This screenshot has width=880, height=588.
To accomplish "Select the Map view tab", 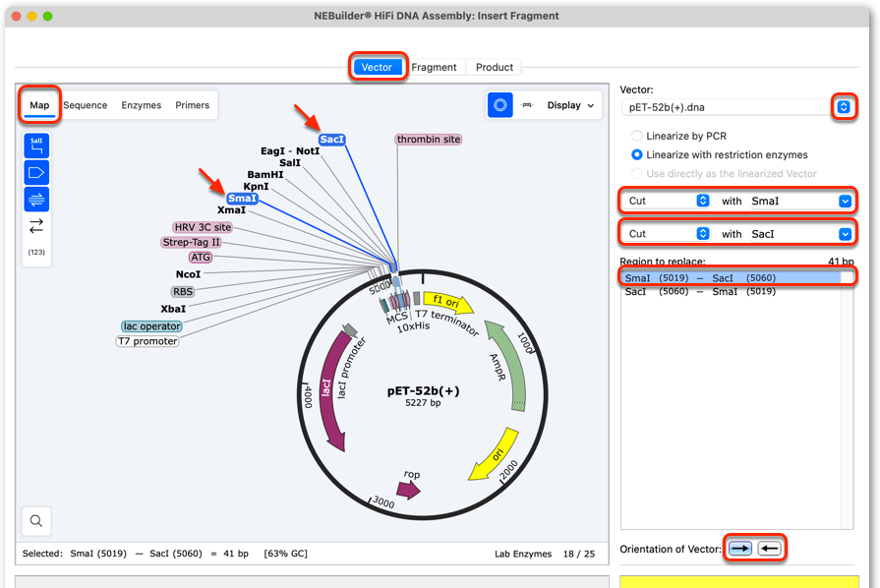I will click(x=39, y=105).
